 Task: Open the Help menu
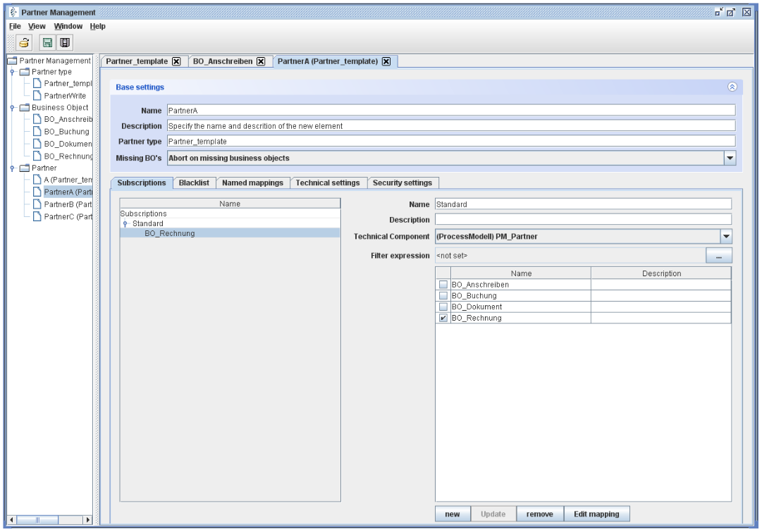[98, 26]
